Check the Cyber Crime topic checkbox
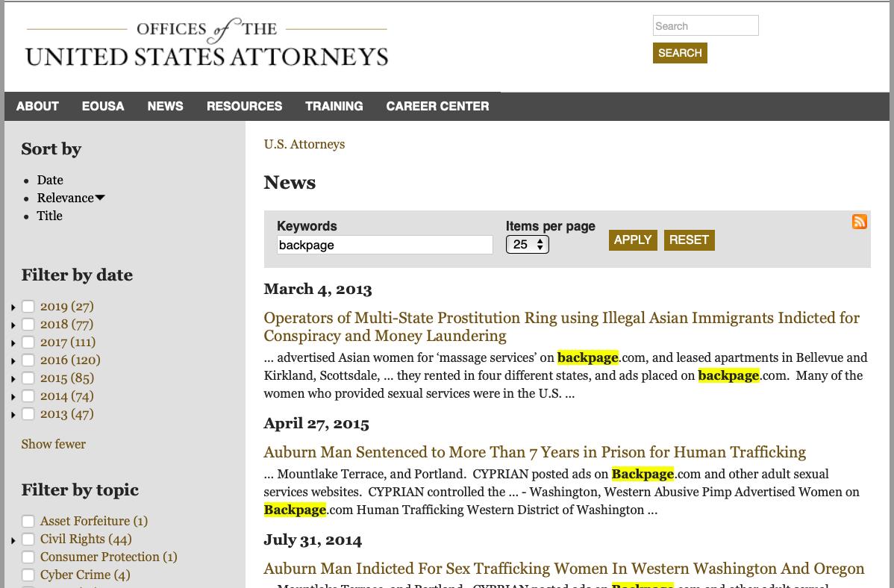 click(28, 575)
